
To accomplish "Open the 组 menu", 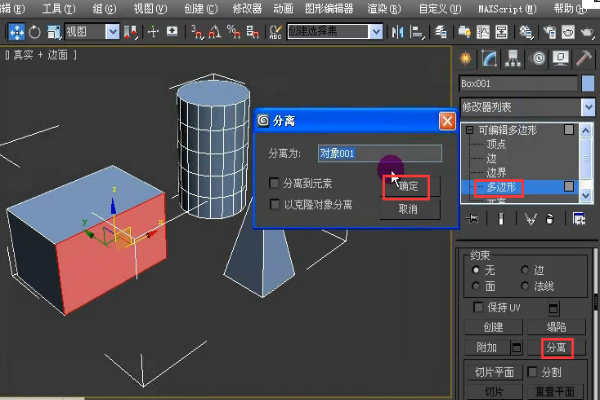I will tap(104, 8).
